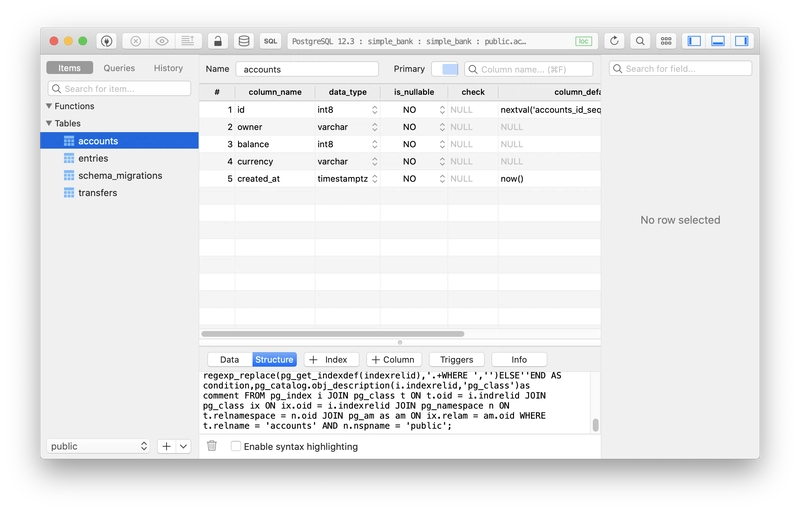
Task: Click the column_name header
Action: [x=275, y=92]
